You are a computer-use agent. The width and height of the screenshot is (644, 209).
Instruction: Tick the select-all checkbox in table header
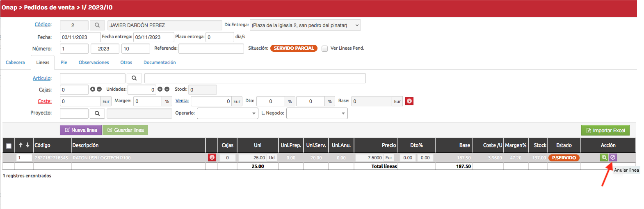click(x=9, y=146)
